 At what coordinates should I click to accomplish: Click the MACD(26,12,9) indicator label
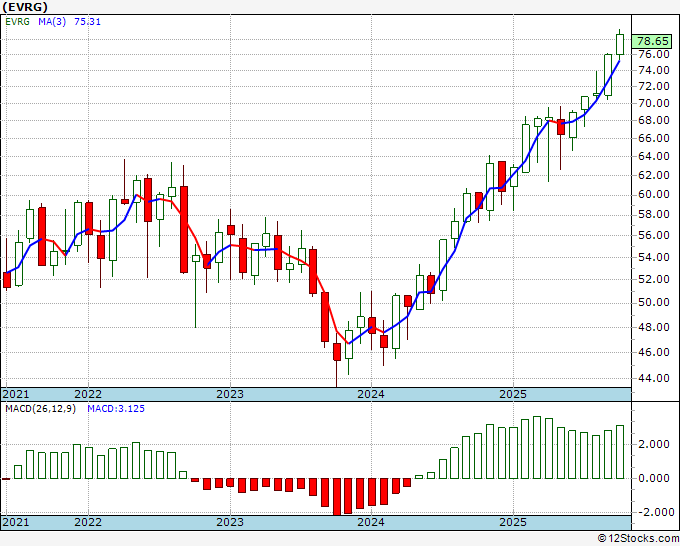click(40, 409)
